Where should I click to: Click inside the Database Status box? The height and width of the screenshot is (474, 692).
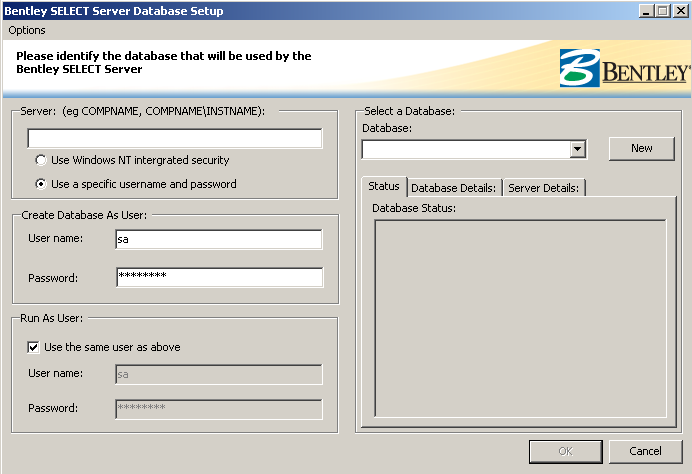520,318
